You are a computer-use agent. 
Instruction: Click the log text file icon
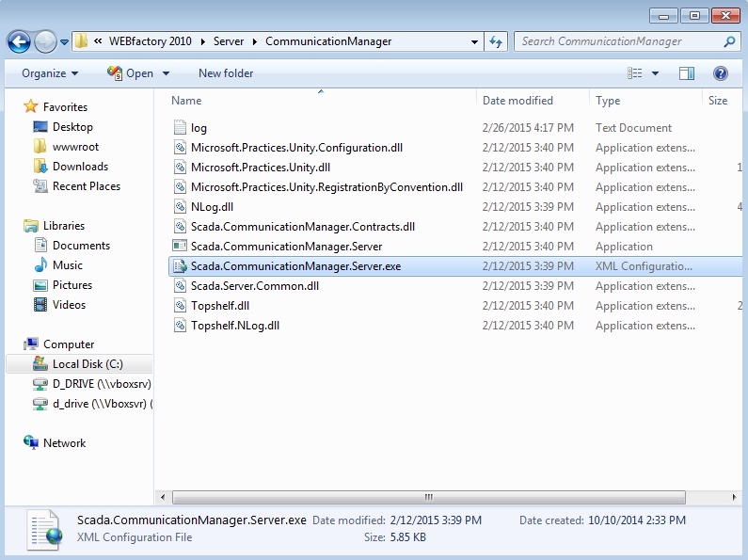180,127
